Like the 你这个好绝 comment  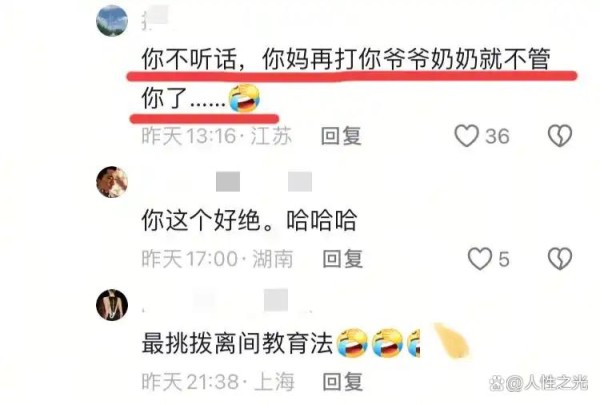(480, 259)
